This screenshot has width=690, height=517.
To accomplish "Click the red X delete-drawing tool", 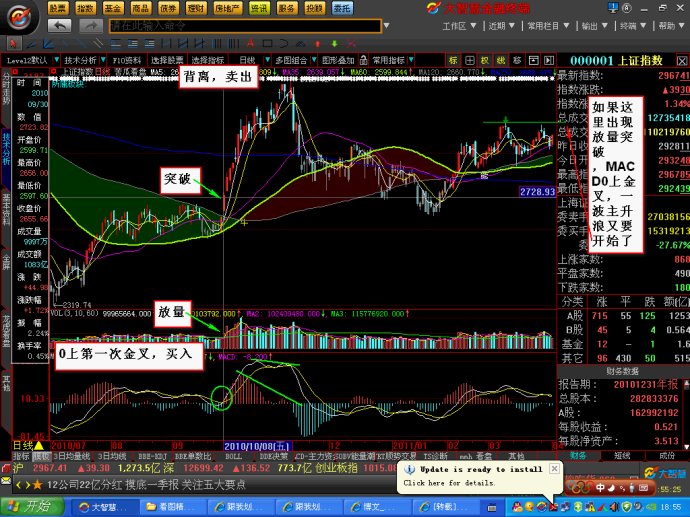I will pos(351,44).
